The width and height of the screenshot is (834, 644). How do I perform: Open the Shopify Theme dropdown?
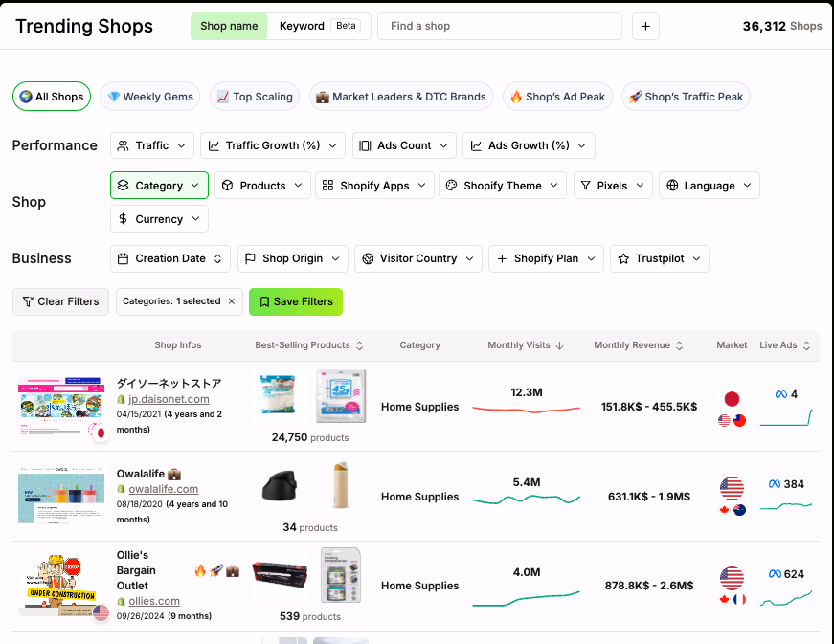503,186
